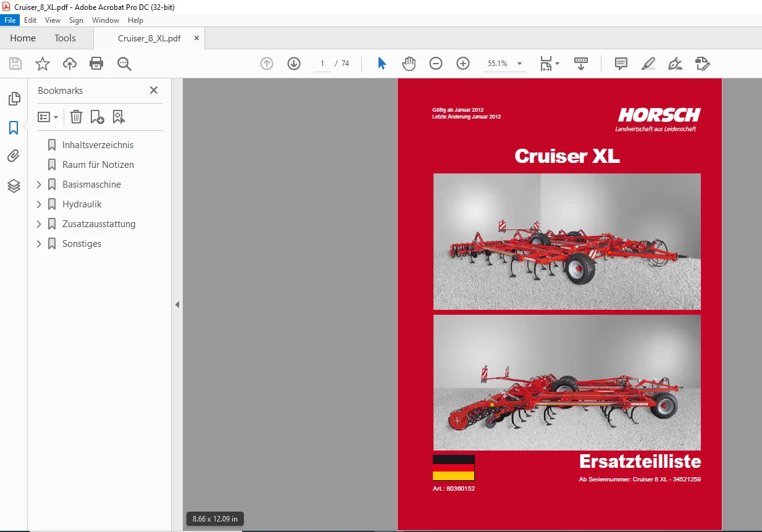Open the Sign document pen tool
The height and width of the screenshot is (532, 762).
[675, 64]
